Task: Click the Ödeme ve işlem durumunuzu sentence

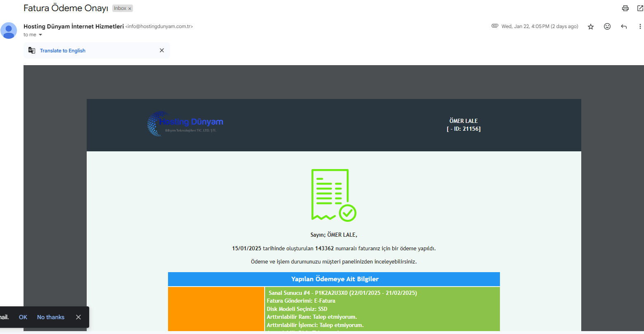Action: click(x=334, y=261)
